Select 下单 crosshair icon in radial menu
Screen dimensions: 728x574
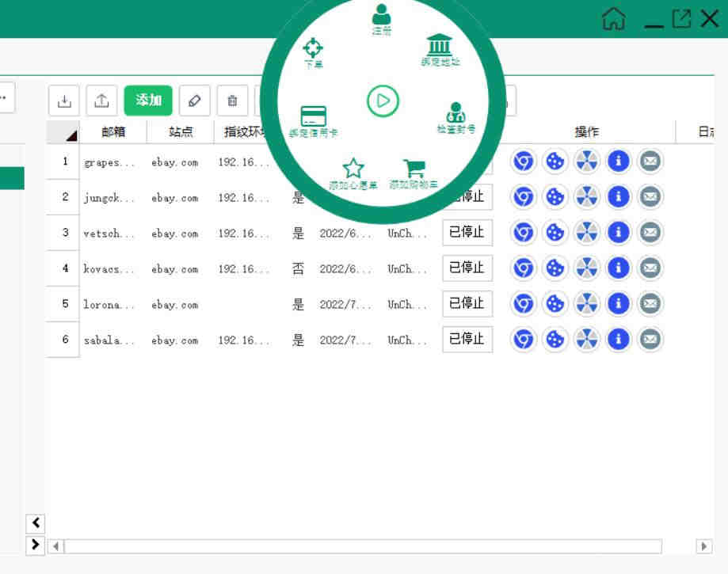pos(313,53)
